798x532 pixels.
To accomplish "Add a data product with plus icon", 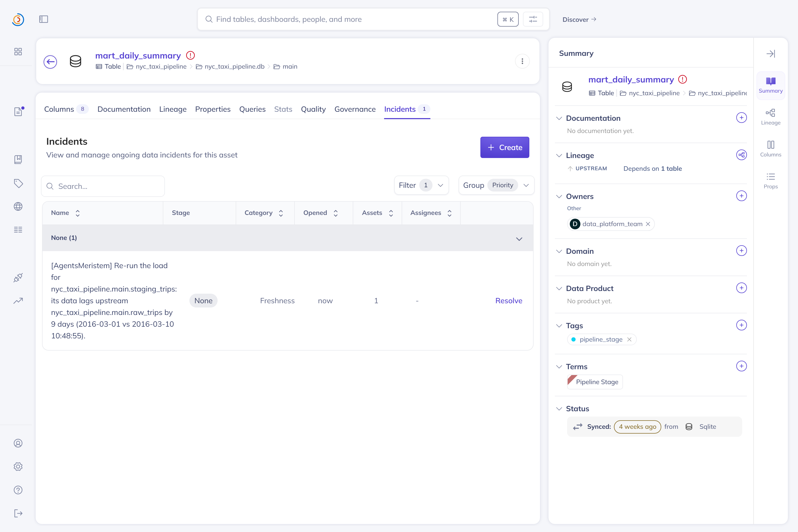I will click(x=741, y=288).
